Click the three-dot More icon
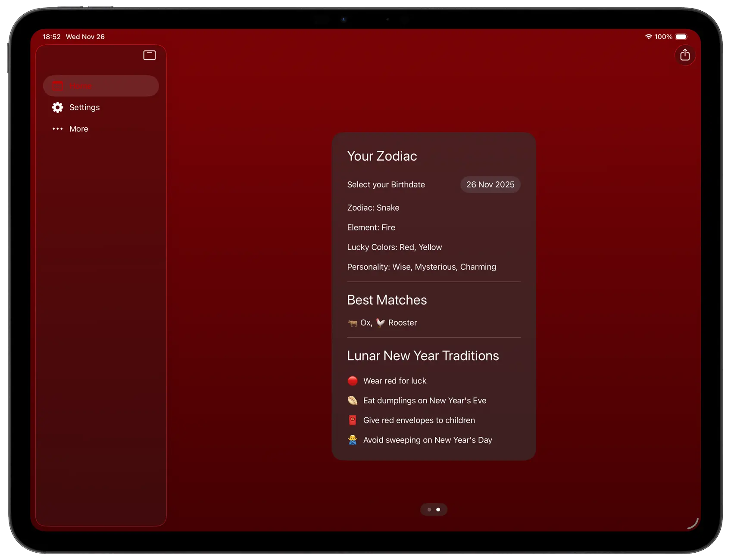Screen dimensions: 731x560 [57, 129]
